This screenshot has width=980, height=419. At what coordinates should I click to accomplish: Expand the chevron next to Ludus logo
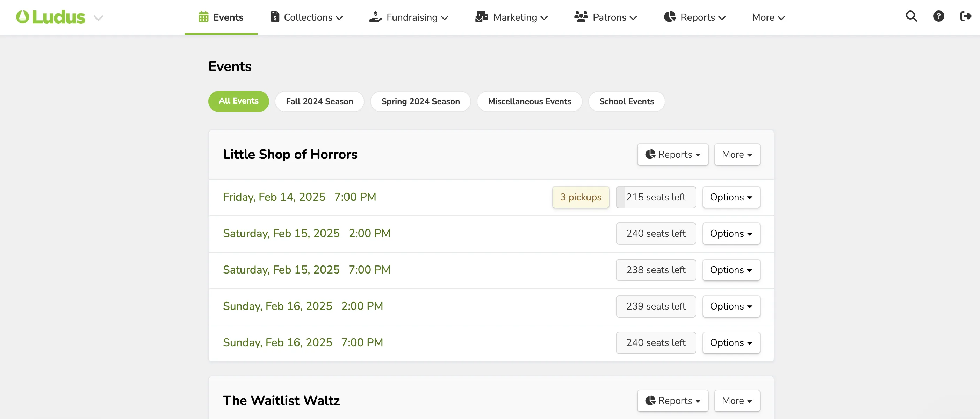coord(99,18)
